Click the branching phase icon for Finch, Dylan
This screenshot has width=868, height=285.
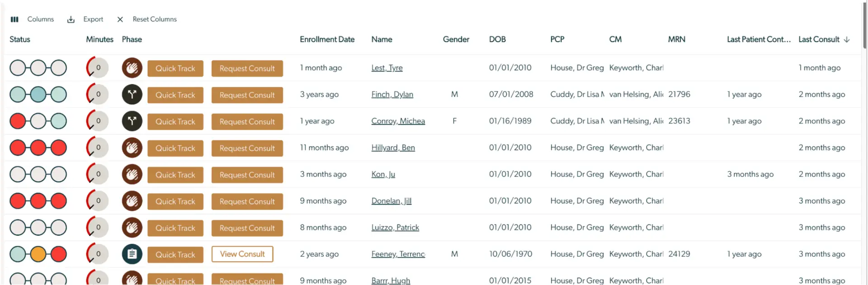(132, 95)
